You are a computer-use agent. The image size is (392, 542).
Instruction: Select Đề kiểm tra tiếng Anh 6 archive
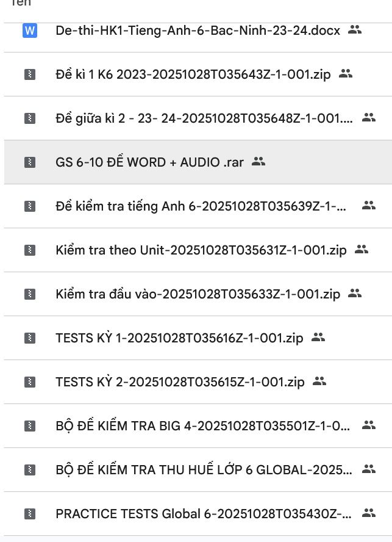[201, 206]
